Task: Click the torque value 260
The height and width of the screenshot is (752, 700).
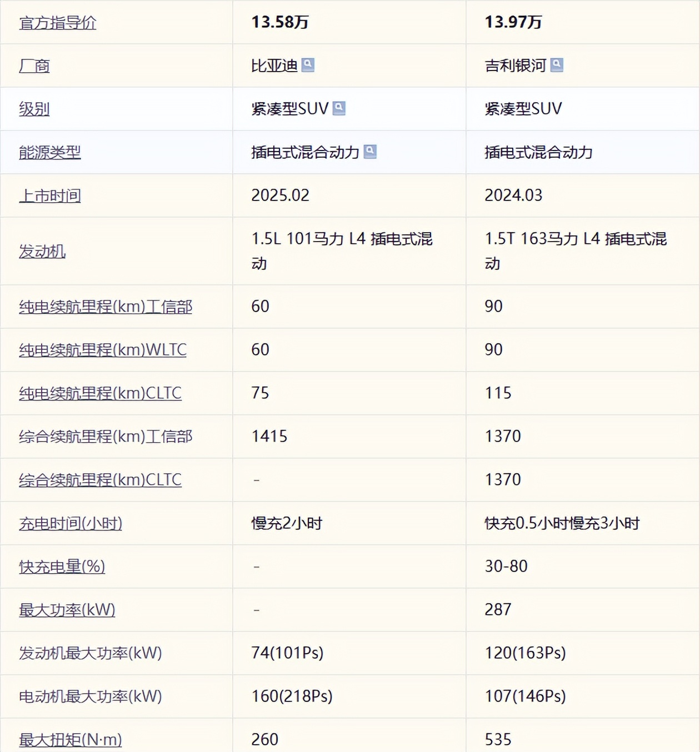Action: point(264,740)
